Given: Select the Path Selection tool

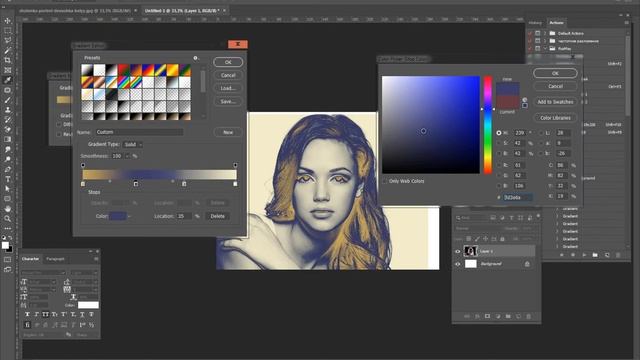Looking at the screenshot, I should click(7, 189).
